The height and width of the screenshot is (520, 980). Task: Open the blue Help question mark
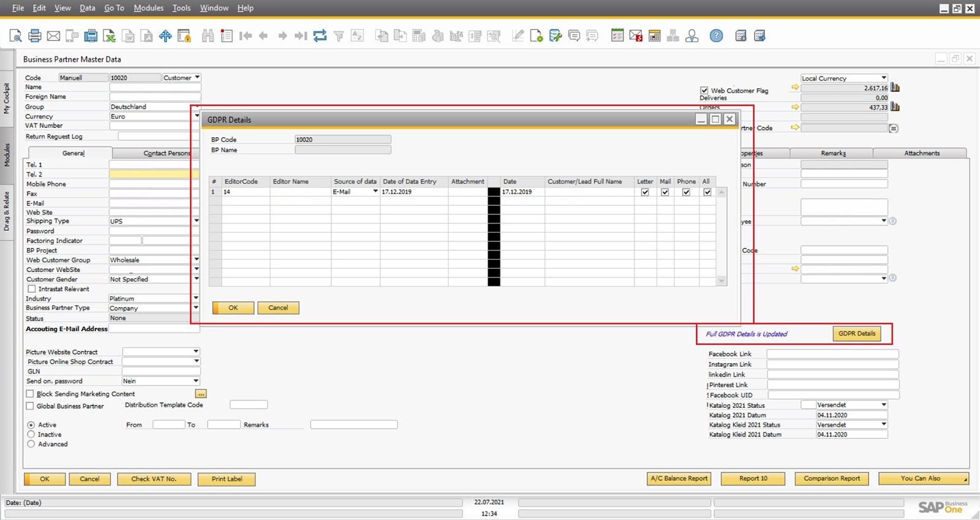716,36
